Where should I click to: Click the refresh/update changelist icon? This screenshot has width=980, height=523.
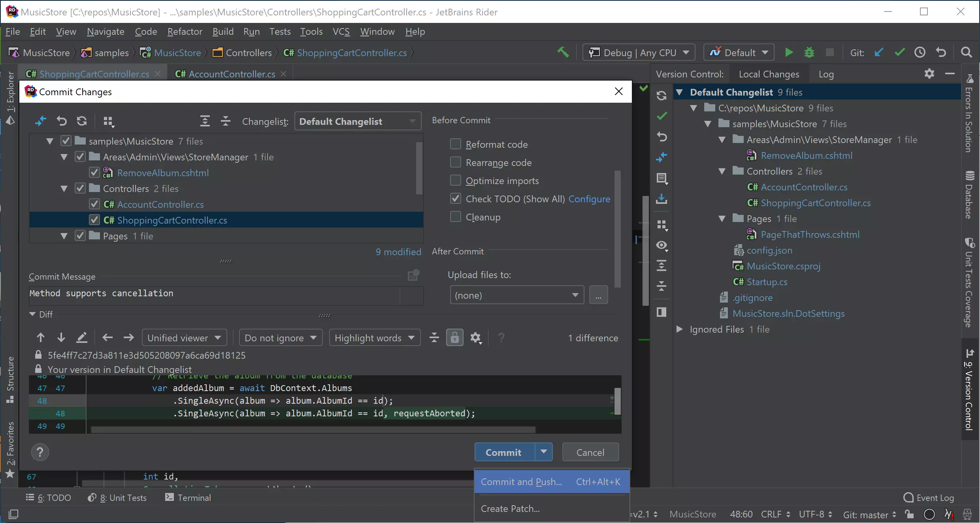82,121
